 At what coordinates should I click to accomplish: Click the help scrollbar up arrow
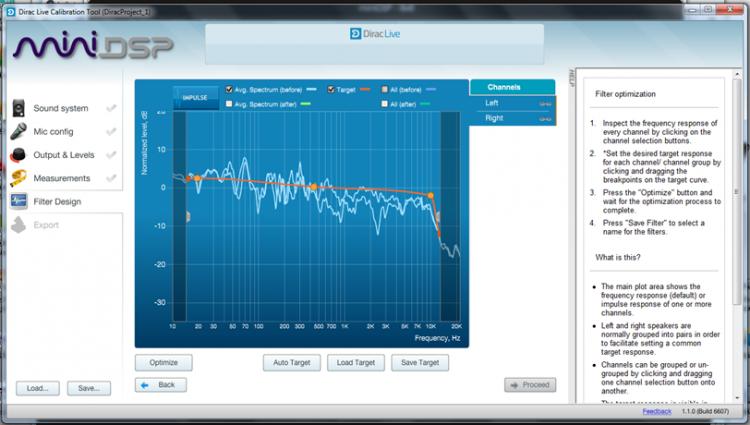click(x=737, y=75)
